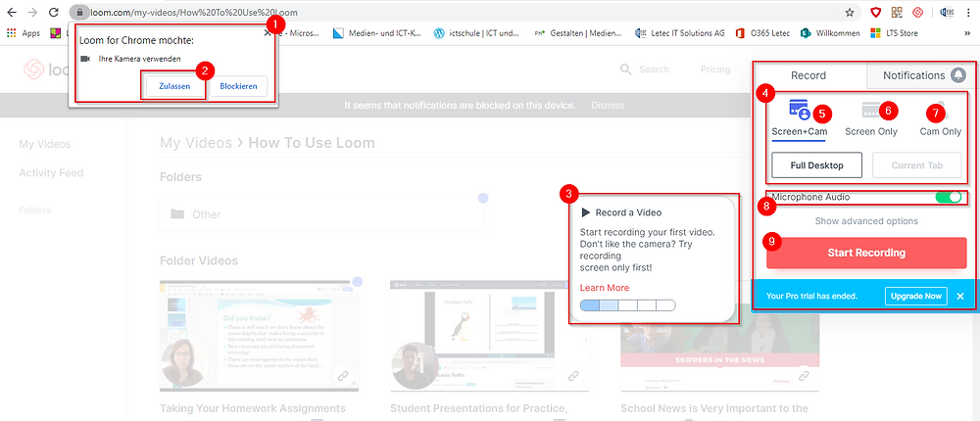
Task: Open the LTS Store bookmark
Action: click(895, 33)
